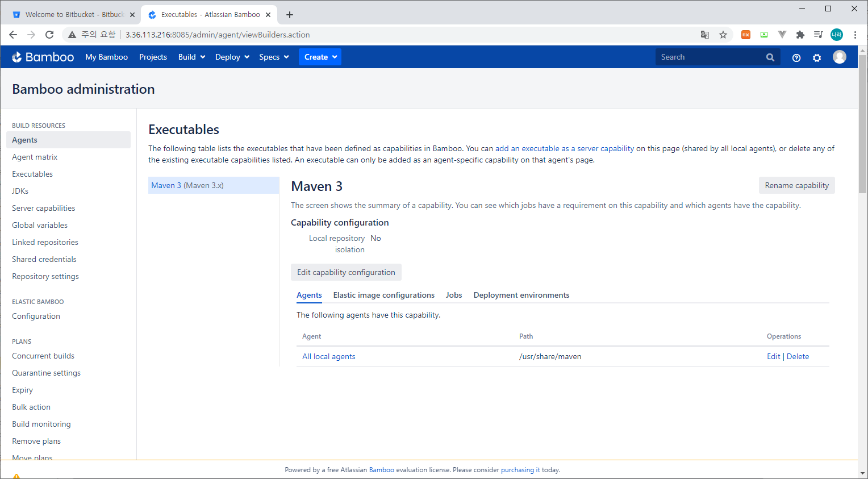Open My Bamboo in the header
This screenshot has width=868, height=479.
[x=106, y=57]
